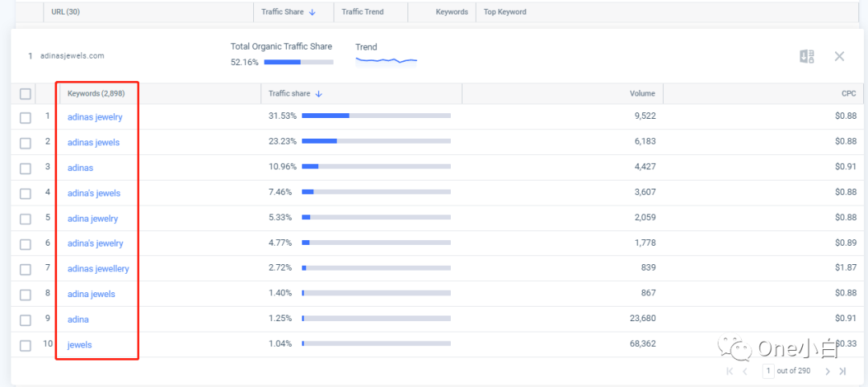Click Traffic Trend column header
Viewport: 868px width, 387px height.
362,12
